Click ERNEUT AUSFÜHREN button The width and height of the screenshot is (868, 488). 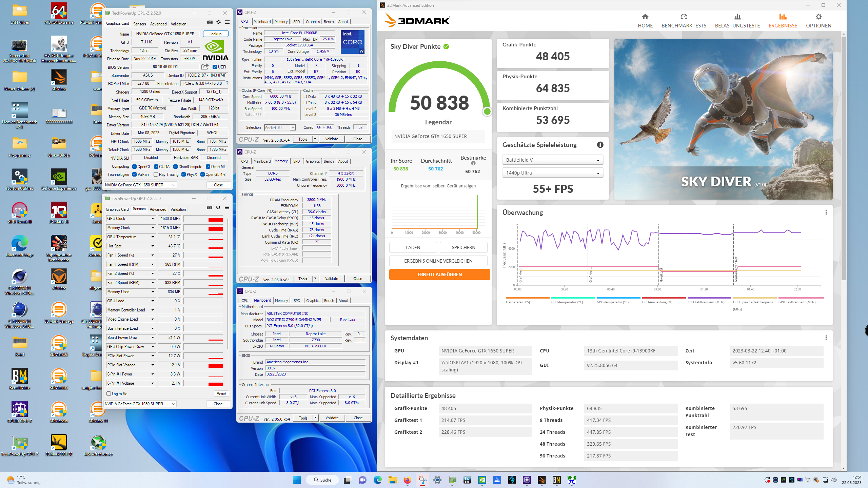pos(439,274)
